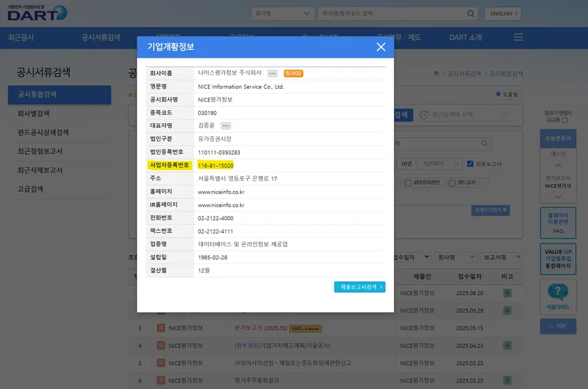The width and height of the screenshot is (588, 389).
Task: Click the business number 116-81-15020
Action: click(216, 165)
